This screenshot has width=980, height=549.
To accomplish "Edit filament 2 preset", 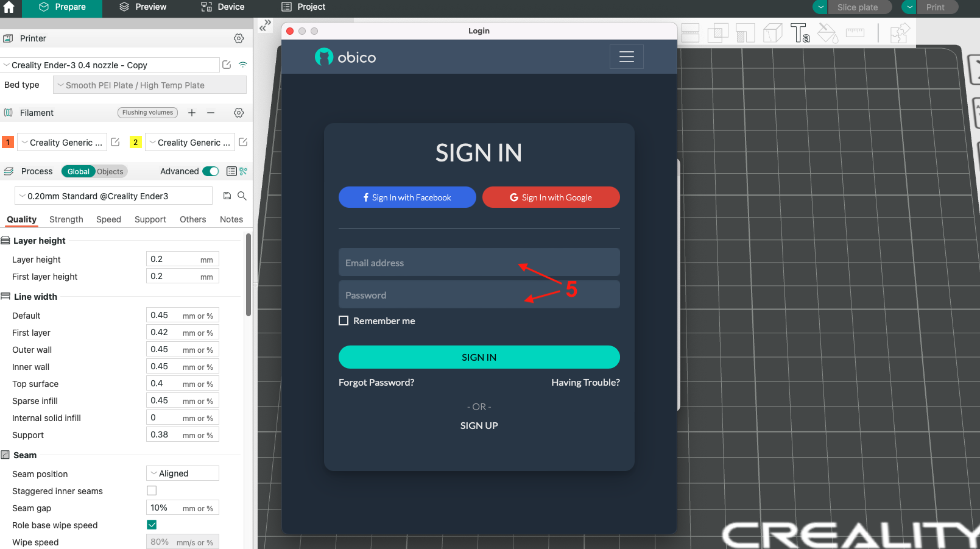I will click(x=243, y=142).
